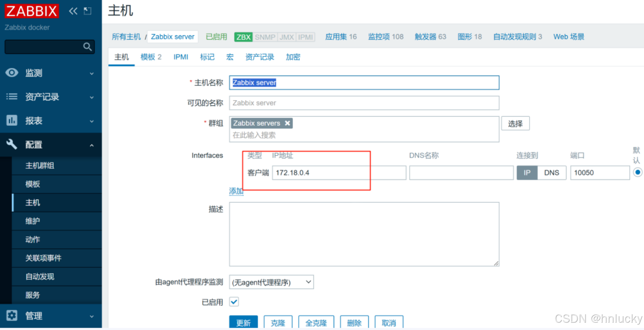Click the gear icon for 管理
644x330 pixels.
click(12, 315)
